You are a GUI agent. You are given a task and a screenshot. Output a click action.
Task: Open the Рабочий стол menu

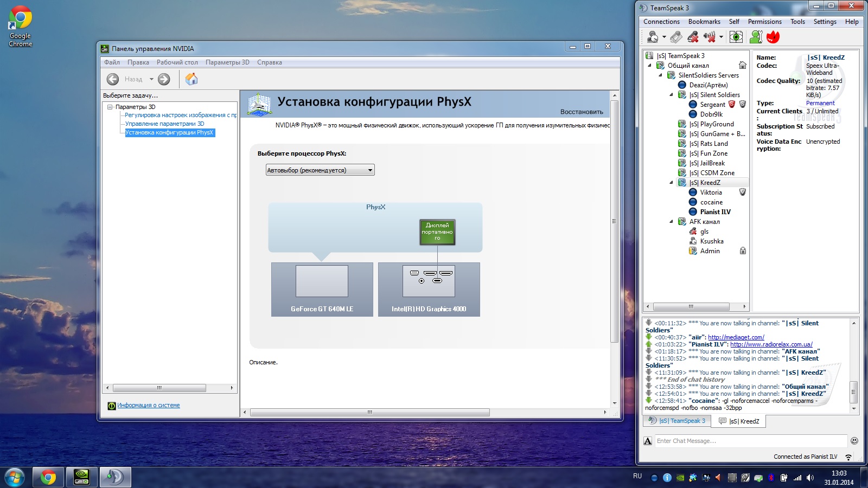tap(177, 62)
